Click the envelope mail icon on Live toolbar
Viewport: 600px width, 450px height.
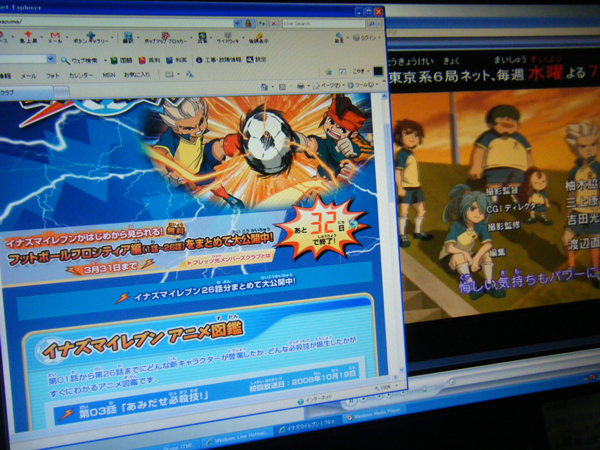169,74
